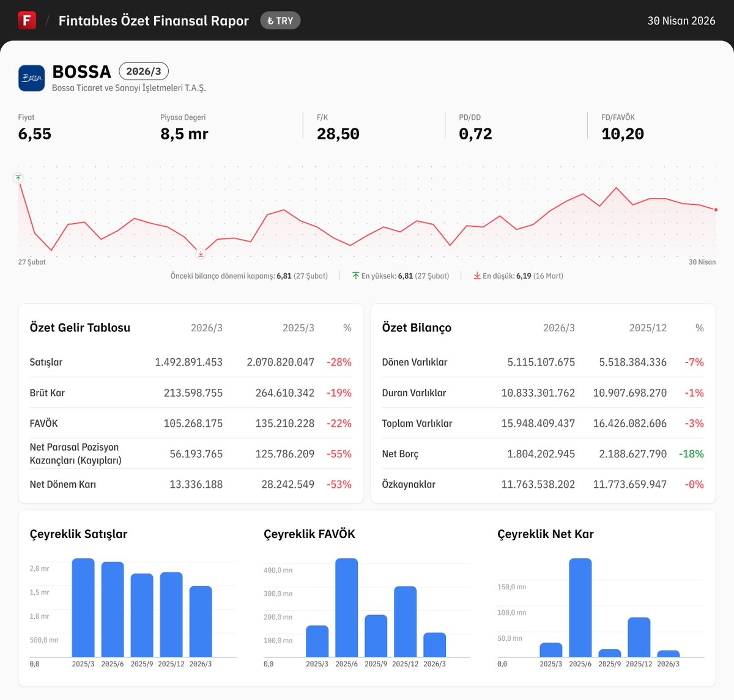Click Satışlar prior value 2.070.820.047
734x700 pixels.
point(281,362)
